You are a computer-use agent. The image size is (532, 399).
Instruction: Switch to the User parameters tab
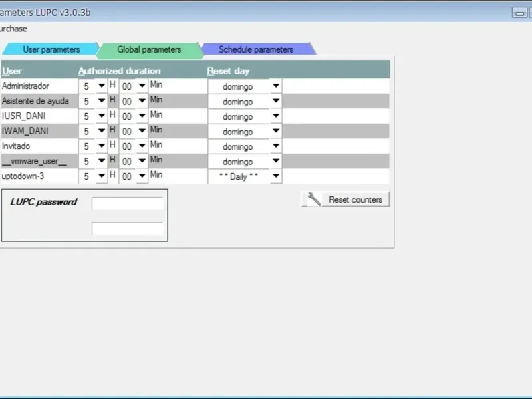tap(51, 49)
